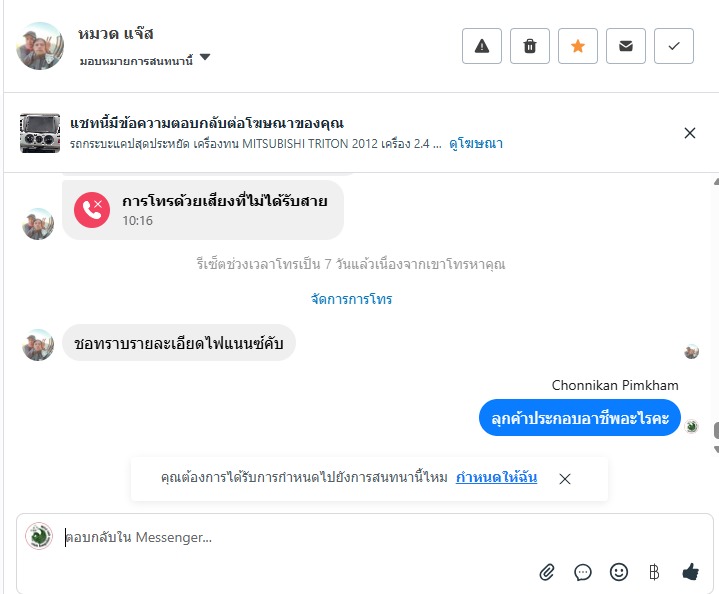Image resolution: width=719 pixels, height=594 pixels.
Task: Dismiss the ad reply banner
Action: [689, 133]
